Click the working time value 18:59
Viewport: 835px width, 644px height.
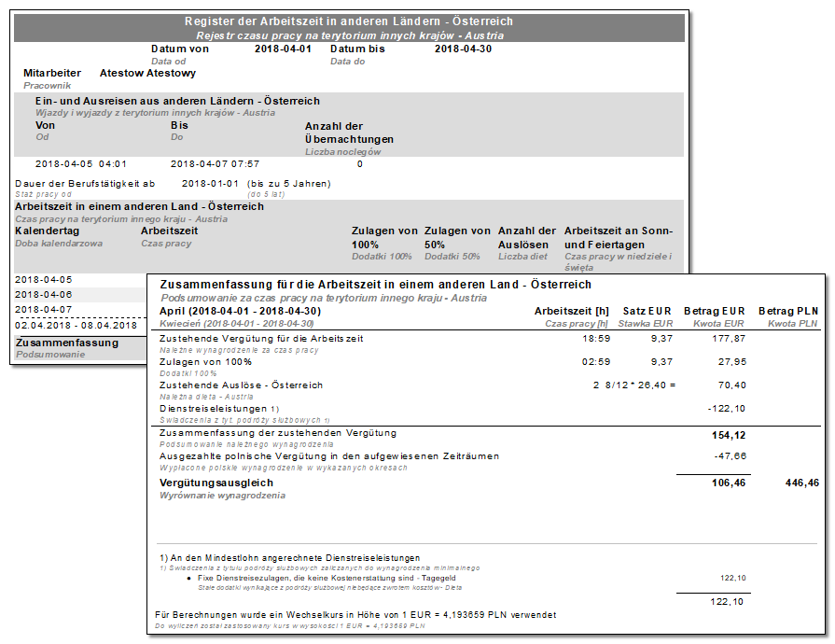[x=596, y=338]
